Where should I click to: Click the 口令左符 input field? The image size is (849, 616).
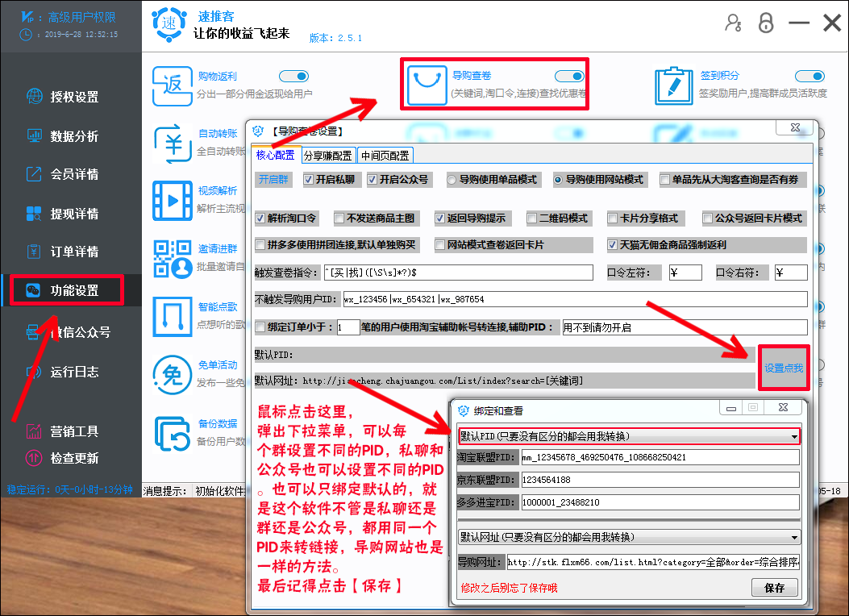pos(685,273)
